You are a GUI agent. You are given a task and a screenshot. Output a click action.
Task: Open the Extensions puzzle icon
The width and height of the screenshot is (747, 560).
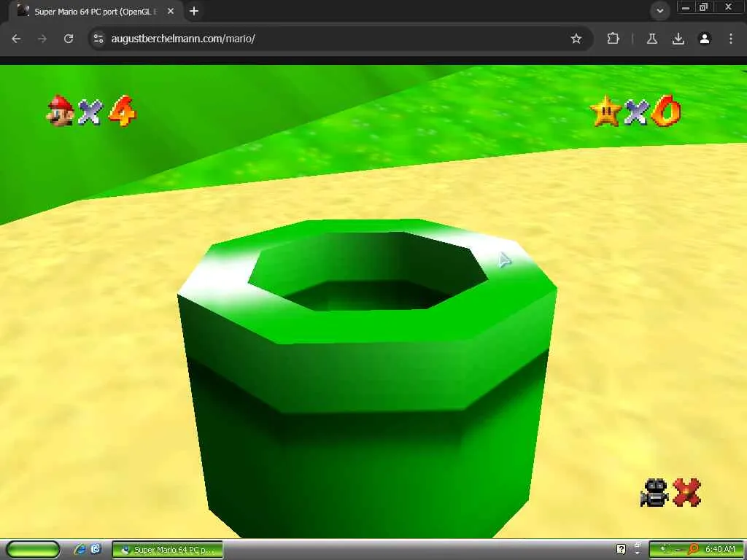pos(613,39)
